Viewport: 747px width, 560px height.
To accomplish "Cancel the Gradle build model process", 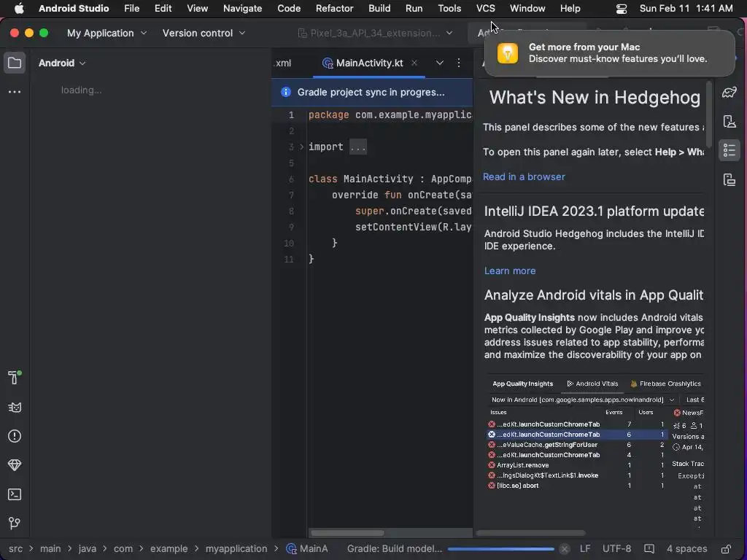I will click(564, 548).
